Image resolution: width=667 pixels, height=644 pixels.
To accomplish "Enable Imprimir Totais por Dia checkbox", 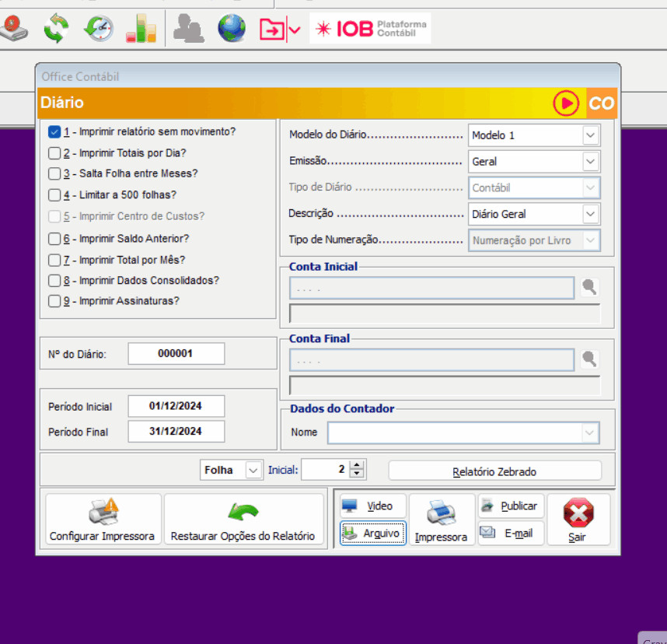I will click(54, 153).
